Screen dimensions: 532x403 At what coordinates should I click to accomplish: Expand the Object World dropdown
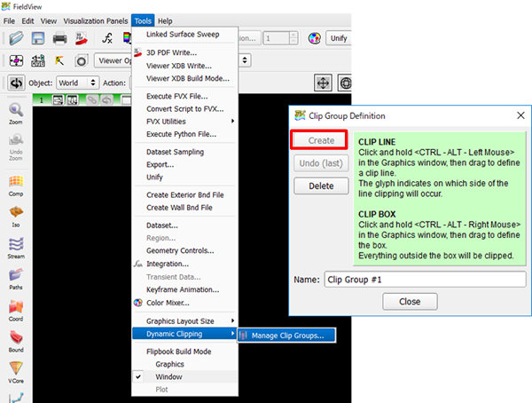tap(77, 83)
